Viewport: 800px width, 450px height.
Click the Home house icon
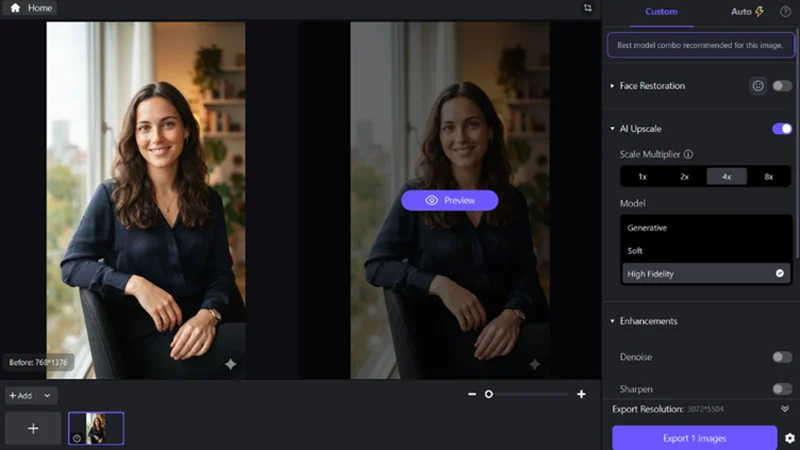(15, 8)
